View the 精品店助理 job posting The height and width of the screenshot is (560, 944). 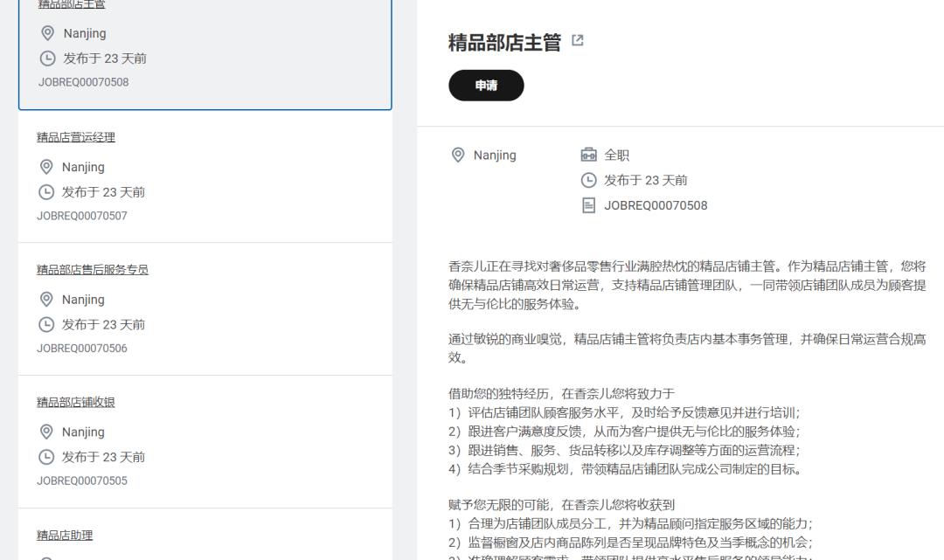click(65, 536)
